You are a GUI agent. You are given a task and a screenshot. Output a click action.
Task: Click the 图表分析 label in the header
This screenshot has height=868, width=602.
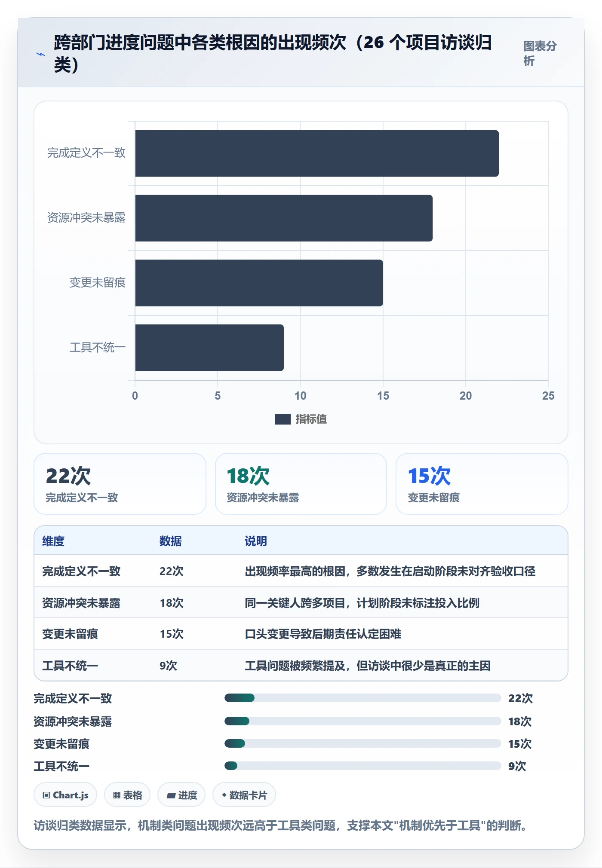pos(540,53)
